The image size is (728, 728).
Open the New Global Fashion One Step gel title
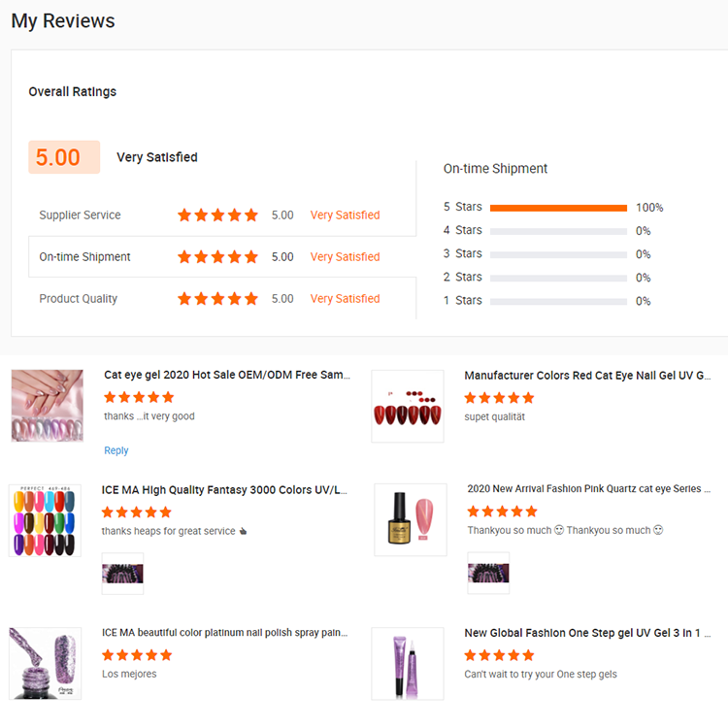point(587,633)
